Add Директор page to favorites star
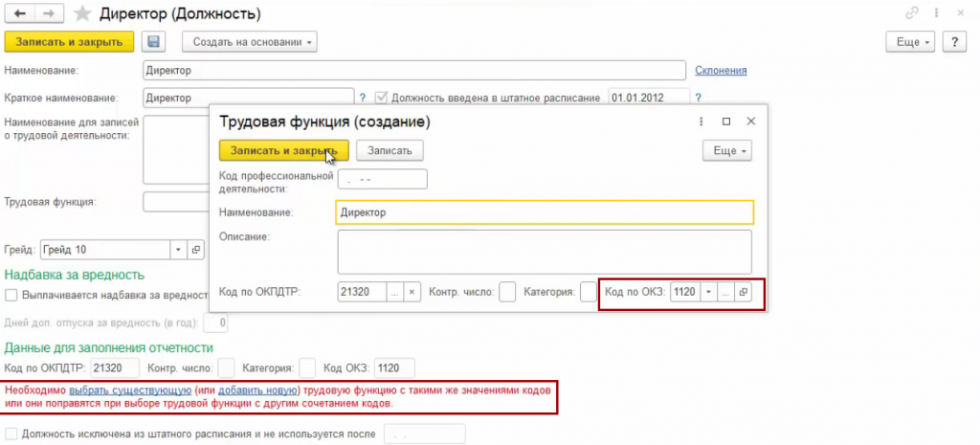This screenshot has width=980, height=445. (x=82, y=14)
